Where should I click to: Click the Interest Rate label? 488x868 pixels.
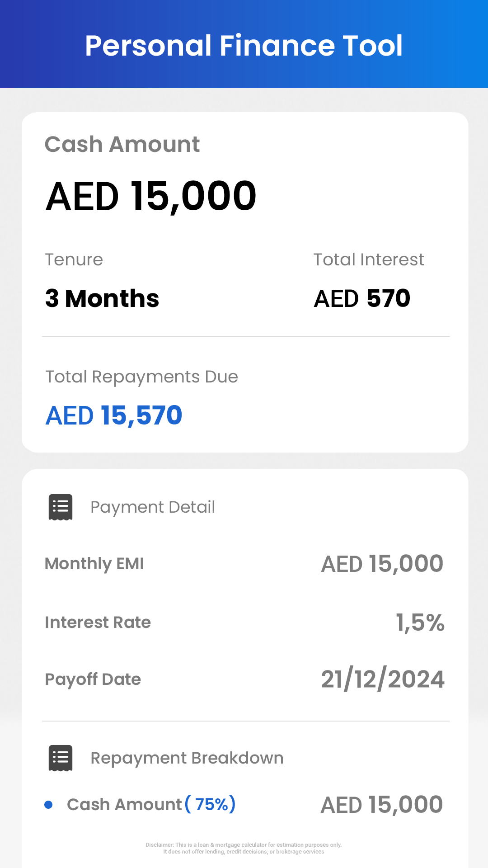(98, 623)
